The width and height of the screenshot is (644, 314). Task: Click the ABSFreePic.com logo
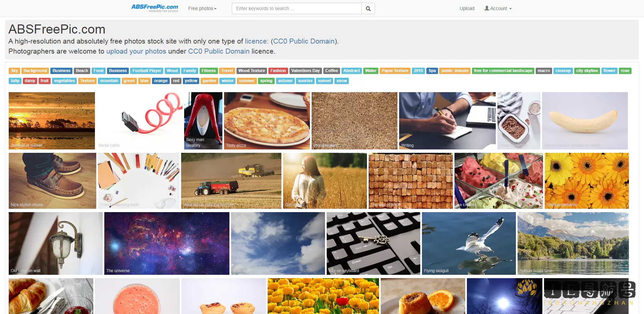pos(155,8)
